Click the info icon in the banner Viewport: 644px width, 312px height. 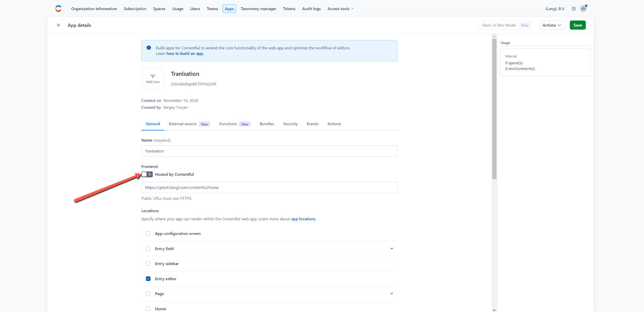pos(149,48)
